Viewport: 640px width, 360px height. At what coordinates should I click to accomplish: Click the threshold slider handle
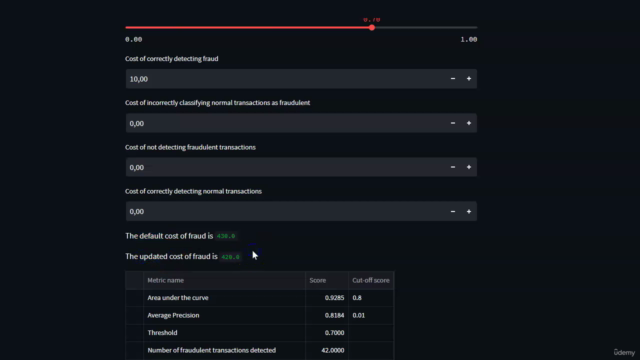tap(372, 28)
